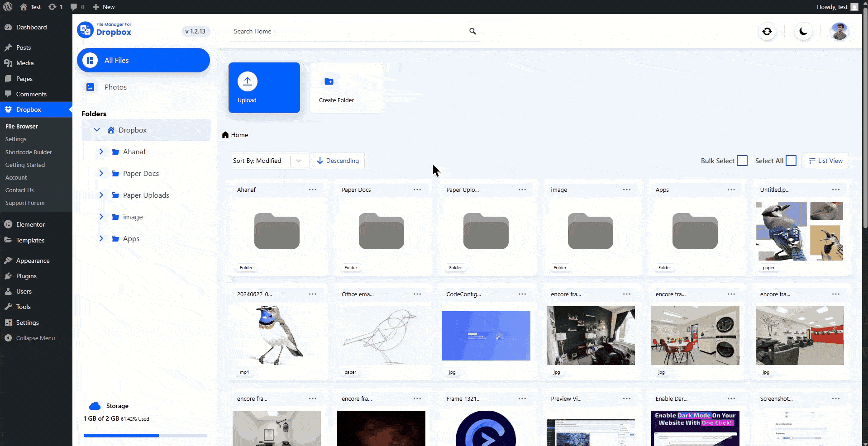Screen dimensions: 868x446
Task: Select All Files in sidebar
Action: point(143,60)
